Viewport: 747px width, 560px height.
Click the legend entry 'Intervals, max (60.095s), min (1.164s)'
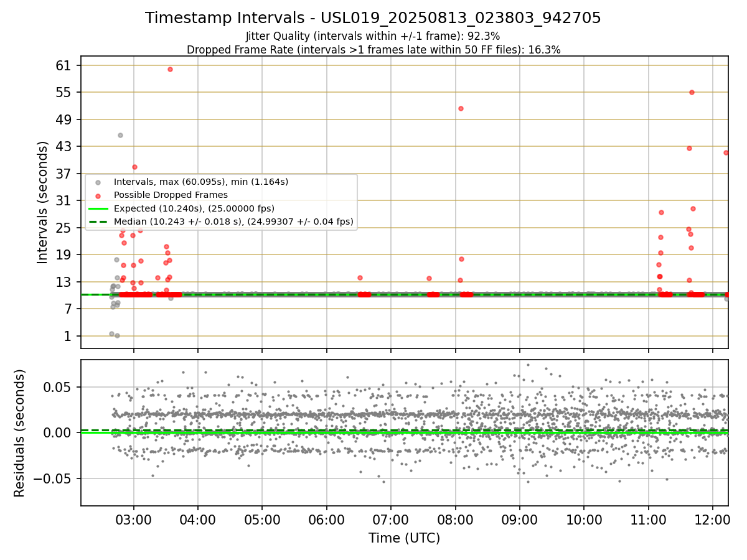tap(201, 182)
